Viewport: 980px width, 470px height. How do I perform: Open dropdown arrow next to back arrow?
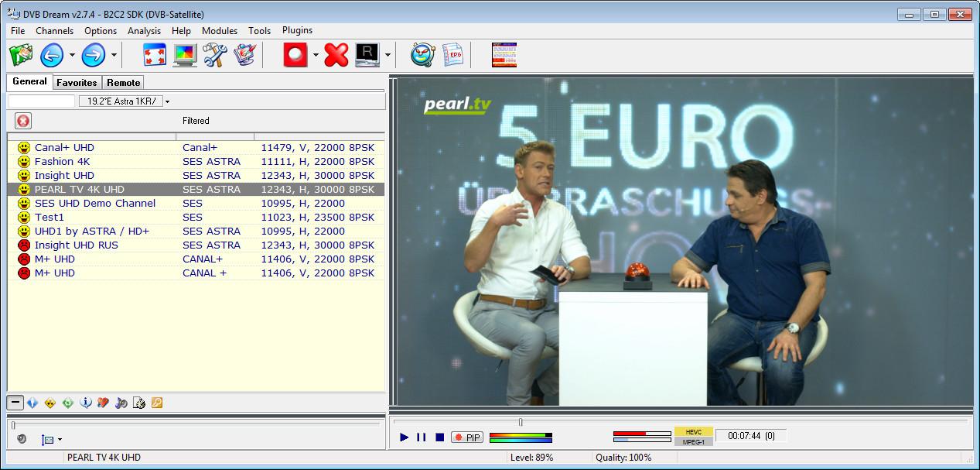click(72, 55)
